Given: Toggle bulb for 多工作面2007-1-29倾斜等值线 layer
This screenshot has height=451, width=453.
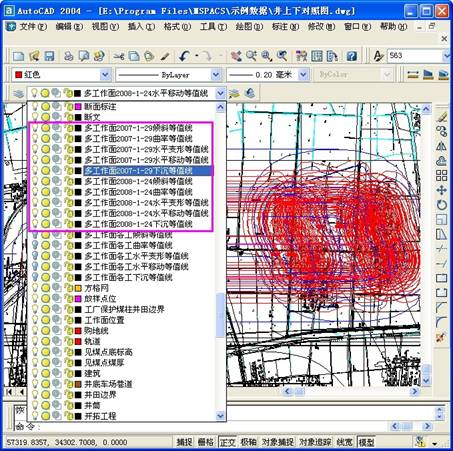Looking at the screenshot, I should pyautogui.click(x=35, y=128).
